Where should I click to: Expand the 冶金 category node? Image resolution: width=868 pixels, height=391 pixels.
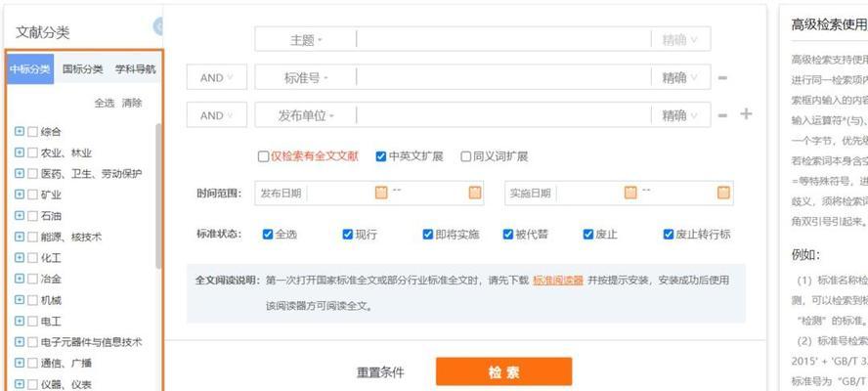(20, 279)
